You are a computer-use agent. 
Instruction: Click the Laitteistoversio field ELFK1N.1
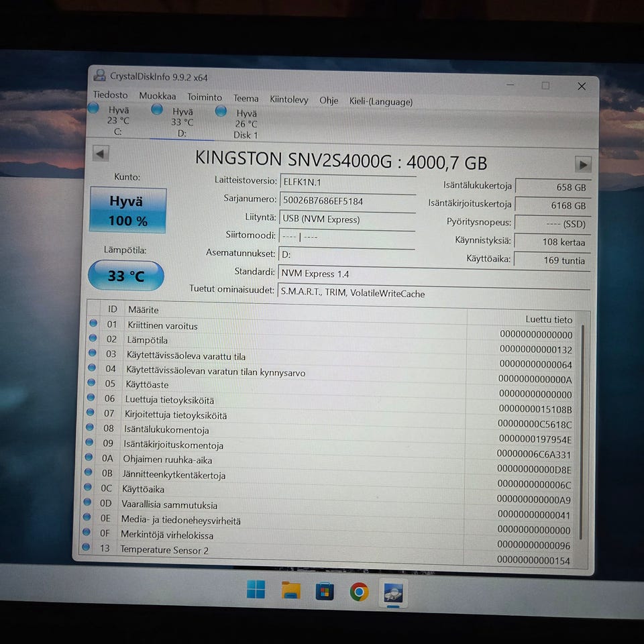point(348,182)
